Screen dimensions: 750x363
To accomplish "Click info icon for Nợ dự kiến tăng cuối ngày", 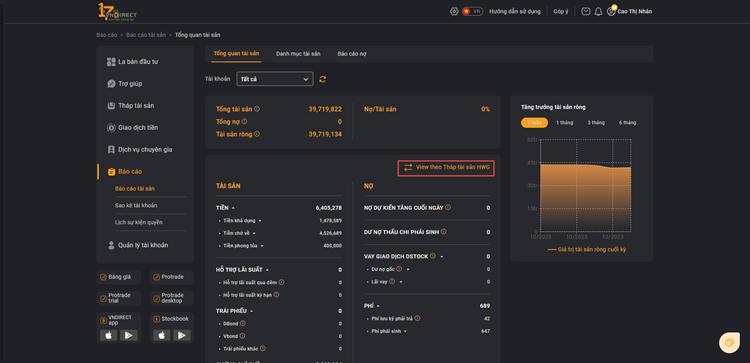I will (x=448, y=208).
